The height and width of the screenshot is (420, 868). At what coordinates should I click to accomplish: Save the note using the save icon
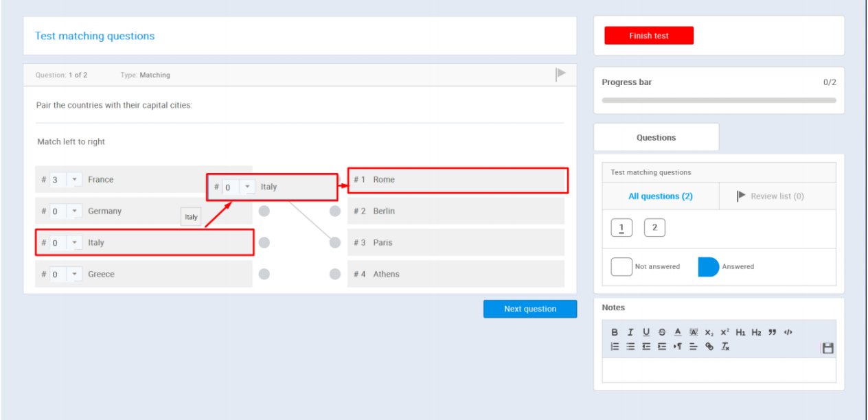(x=827, y=348)
